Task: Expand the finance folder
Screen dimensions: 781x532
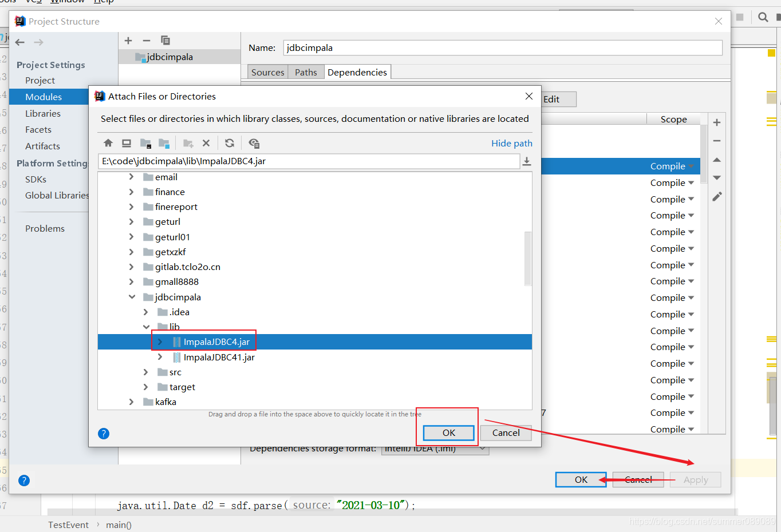Action: tap(131, 192)
